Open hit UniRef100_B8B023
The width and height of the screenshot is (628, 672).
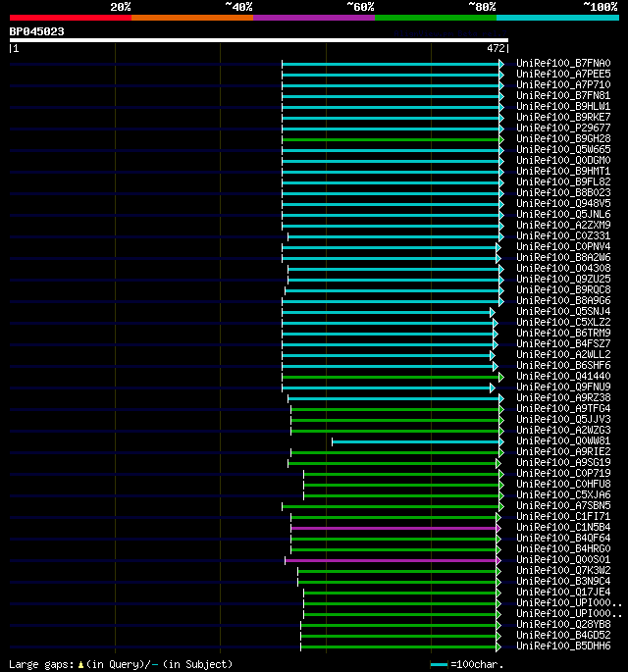(563, 193)
